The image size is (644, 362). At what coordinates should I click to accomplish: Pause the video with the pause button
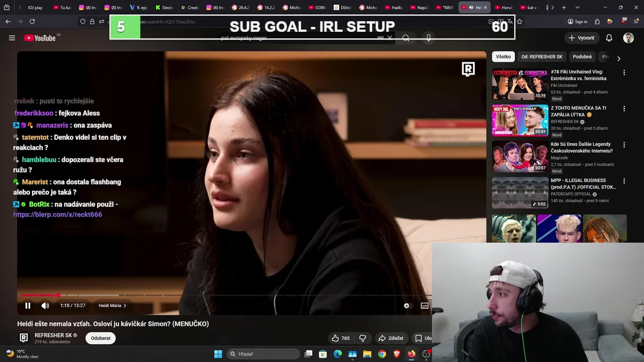click(28, 306)
